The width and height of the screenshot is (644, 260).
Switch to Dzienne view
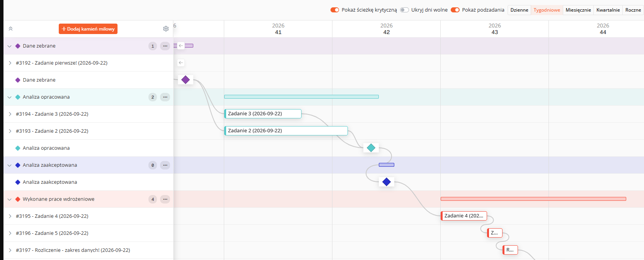pos(519,10)
